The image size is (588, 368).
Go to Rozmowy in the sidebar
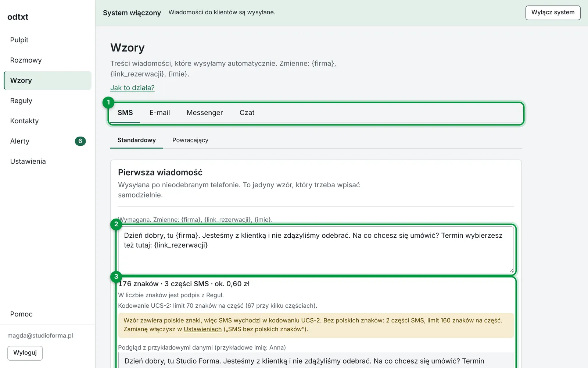(47, 60)
